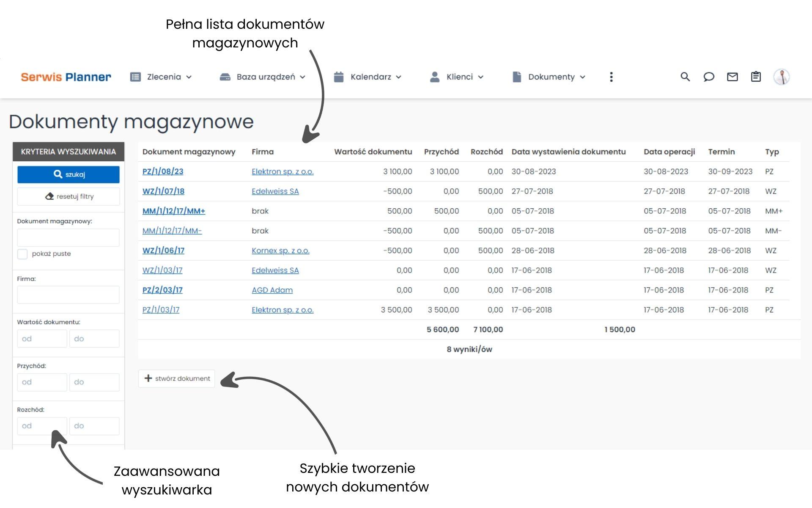The image size is (812, 508).
Task: Open document WZ/1/03/17
Action: 162,270
